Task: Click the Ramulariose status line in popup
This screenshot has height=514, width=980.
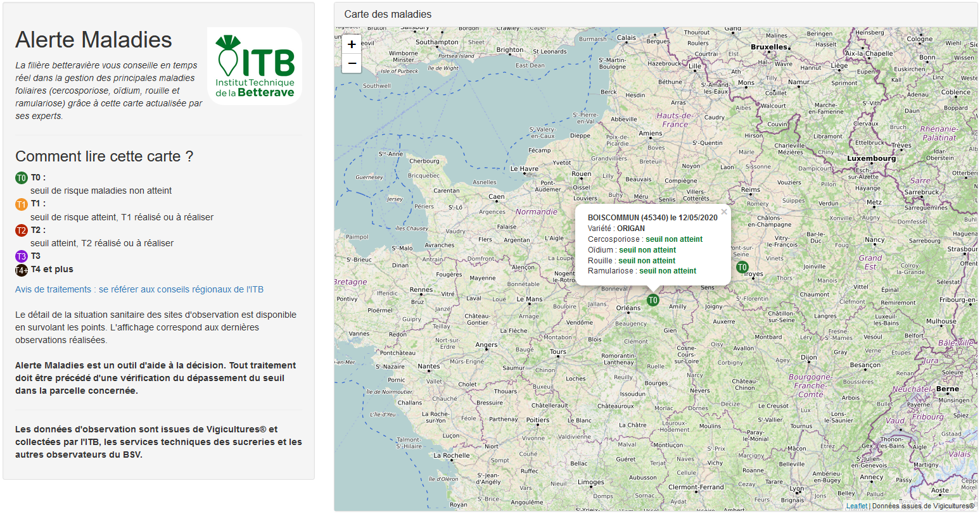Action: tap(642, 271)
